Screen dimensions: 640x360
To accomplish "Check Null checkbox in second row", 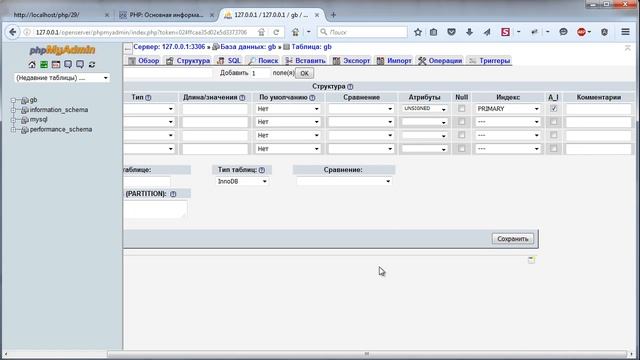I will click(x=462, y=122).
